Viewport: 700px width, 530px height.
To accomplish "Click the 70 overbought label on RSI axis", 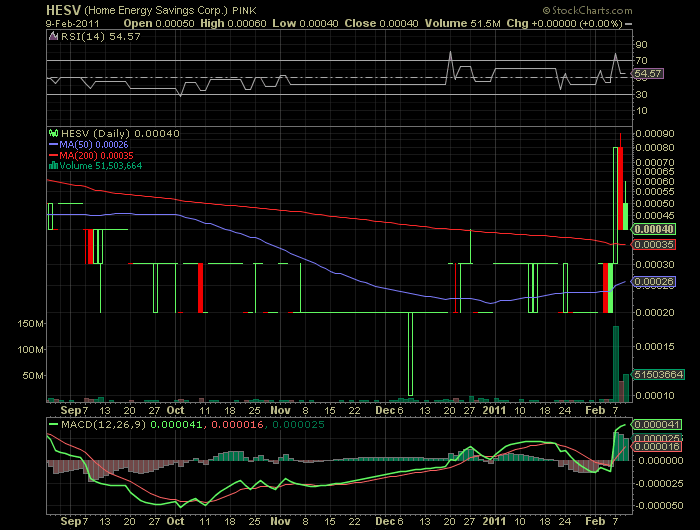I will point(642,60).
